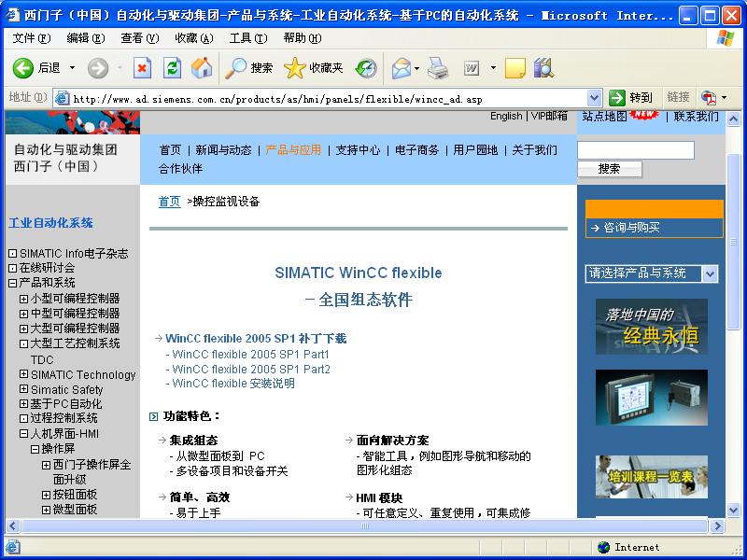This screenshot has width=747, height=560.
Task: Click the History clock icon
Action: pyautogui.click(x=366, y=68)
